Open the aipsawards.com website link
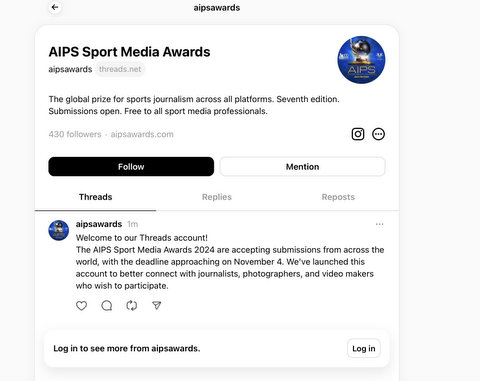Viewport: 480px width, 381px height. [142, 134]
